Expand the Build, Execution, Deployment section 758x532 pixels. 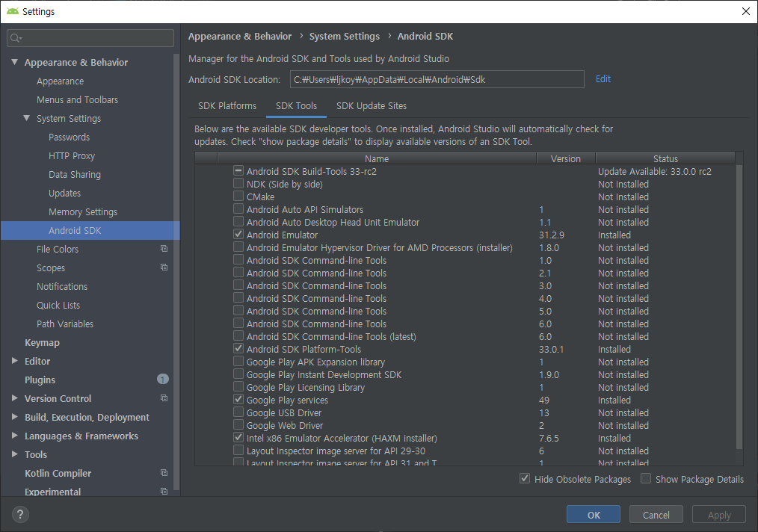pyautogui.click(x=15, y=417)
